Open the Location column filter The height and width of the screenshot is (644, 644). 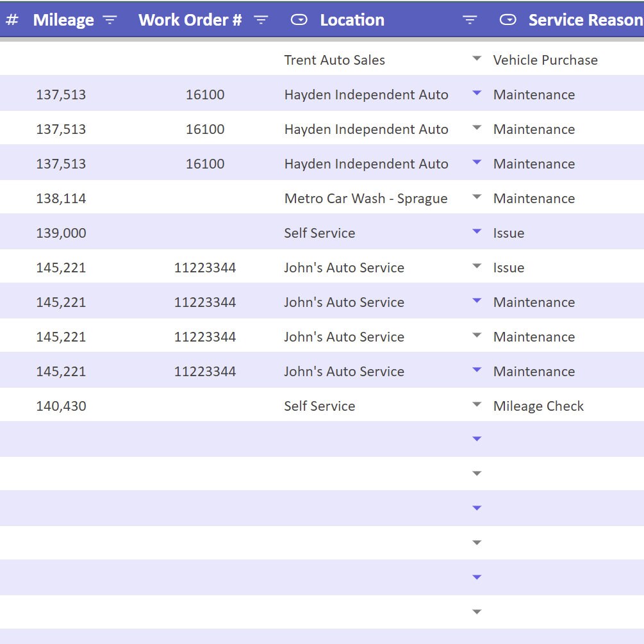pyautogui.click(x=470, y=19)
